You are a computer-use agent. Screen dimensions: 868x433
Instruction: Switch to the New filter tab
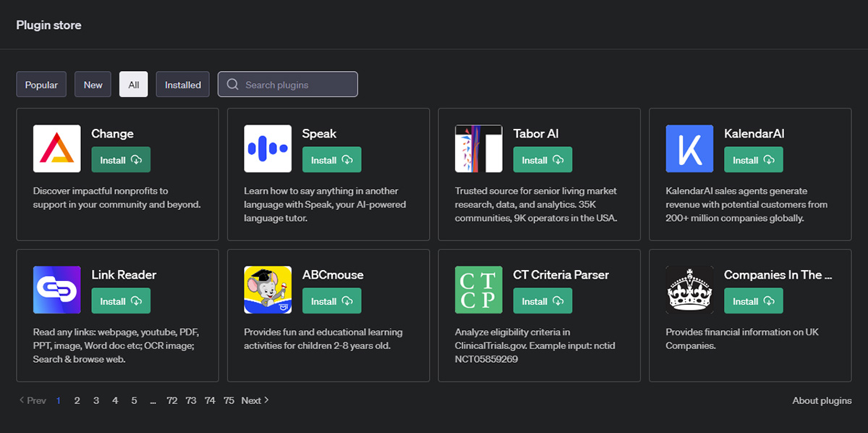click(x=93, y=85)
